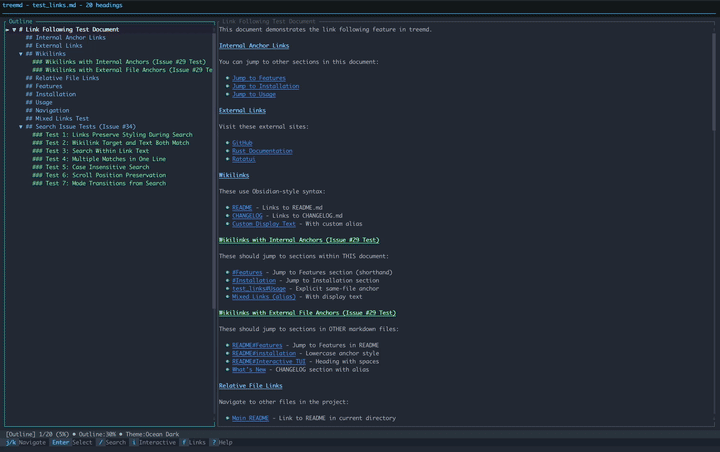
Task: Click the [Outline] 1/20 (5%) status entry
Action: (x=37, y=435)
